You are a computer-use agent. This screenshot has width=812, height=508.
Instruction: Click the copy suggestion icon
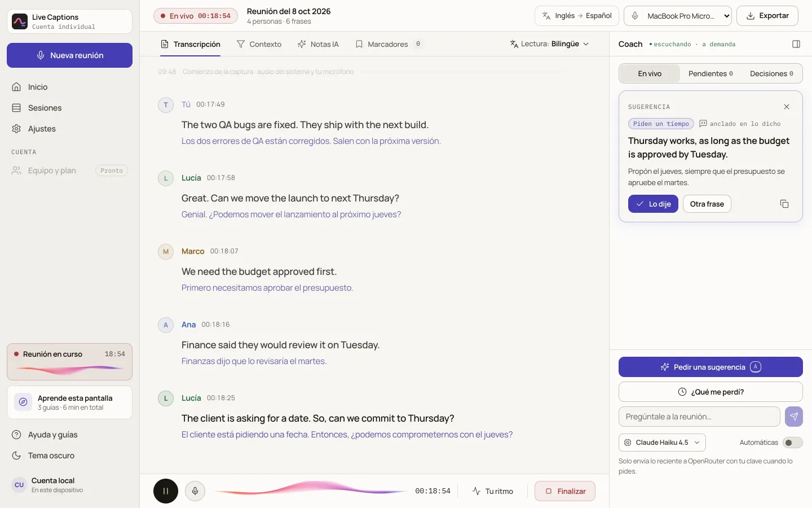pyautogui.click(x=784, y=204)
